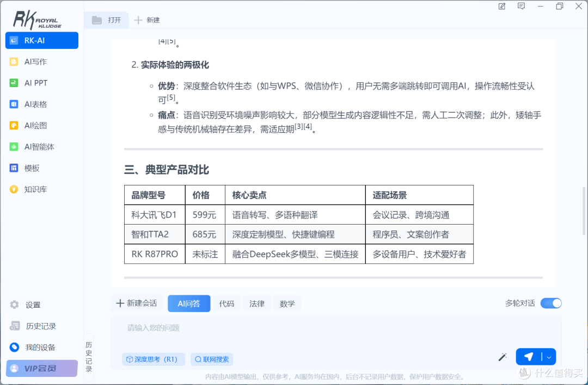Click the 新建 plus icon
This screenshot has height=385, width=588.
(x=138, y=20)
